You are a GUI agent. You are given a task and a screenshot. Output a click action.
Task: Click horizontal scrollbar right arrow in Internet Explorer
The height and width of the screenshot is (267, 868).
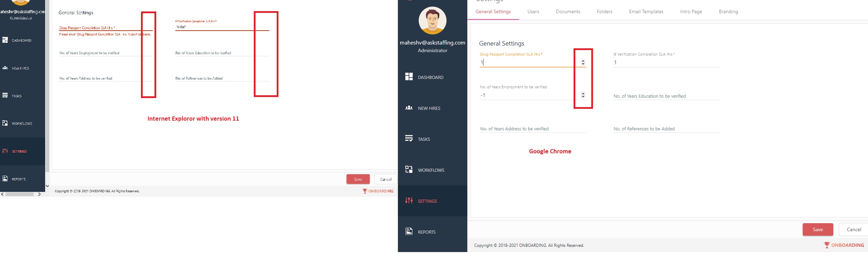click(x=39, y=194)
